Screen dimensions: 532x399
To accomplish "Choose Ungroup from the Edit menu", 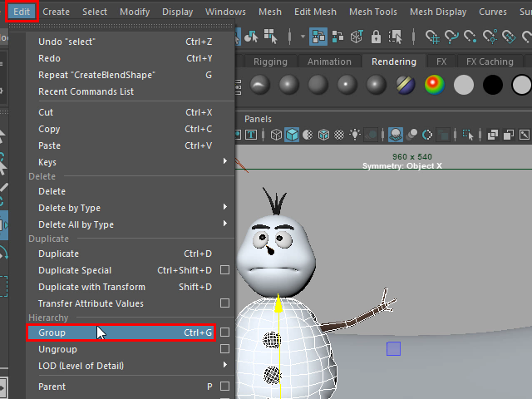I will tap(57, 349).
